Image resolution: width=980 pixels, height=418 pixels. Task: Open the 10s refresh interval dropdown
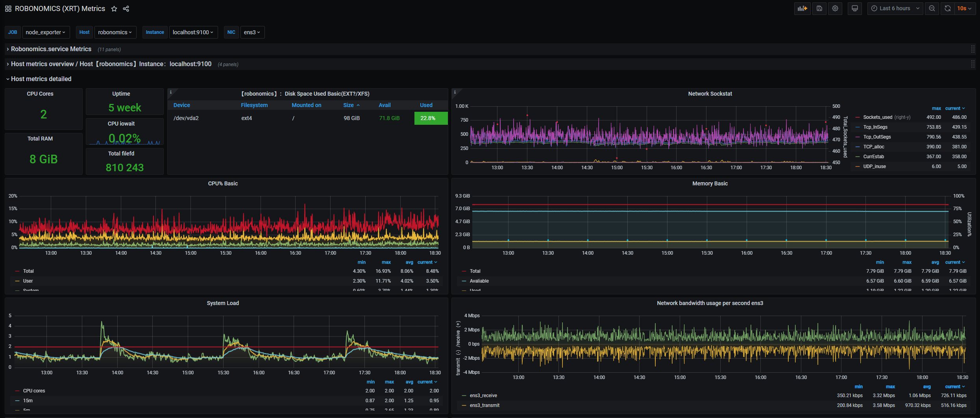[964, 9]
